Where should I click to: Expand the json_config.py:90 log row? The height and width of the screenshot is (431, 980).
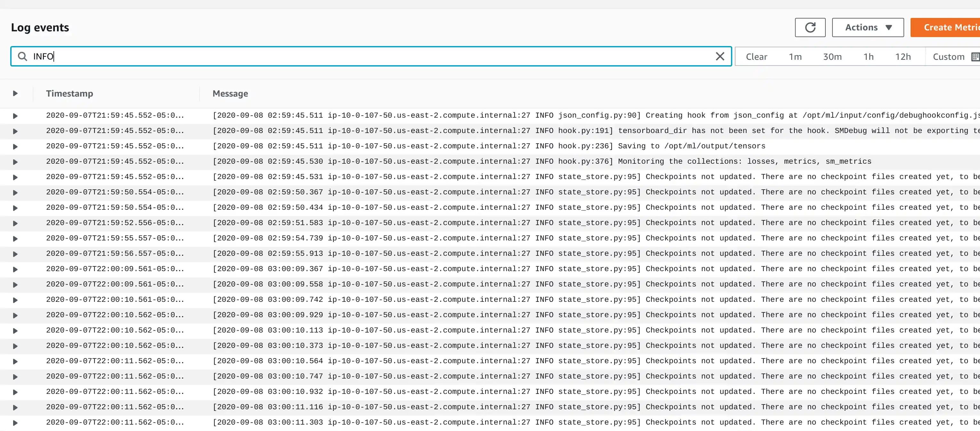[15, 116]
